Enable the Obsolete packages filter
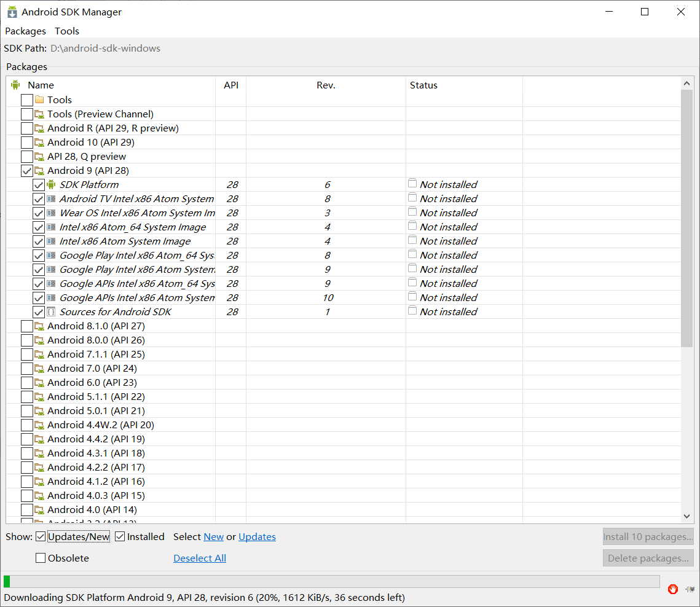The height and width of the screenshot is (607, 700). [41, 558]
